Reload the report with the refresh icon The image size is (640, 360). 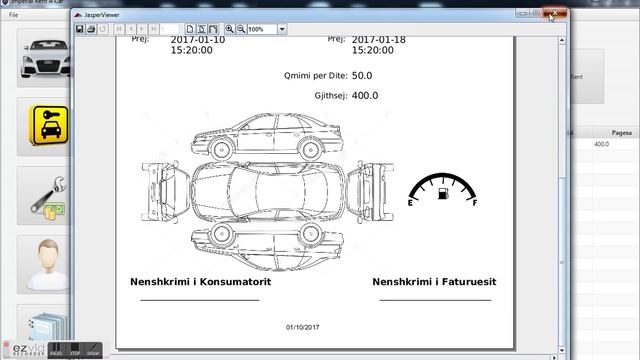pyautogui.click(x=102, y=29)
